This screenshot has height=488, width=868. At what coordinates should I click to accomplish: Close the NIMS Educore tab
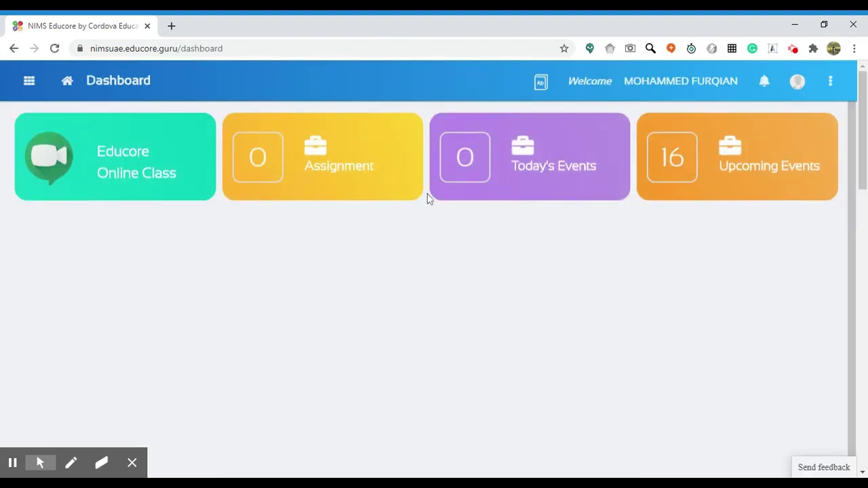(x=147, y=26)
